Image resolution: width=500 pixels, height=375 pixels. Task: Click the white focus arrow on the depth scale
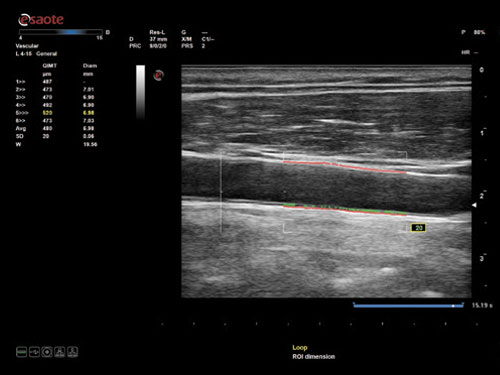coord(474,205)
